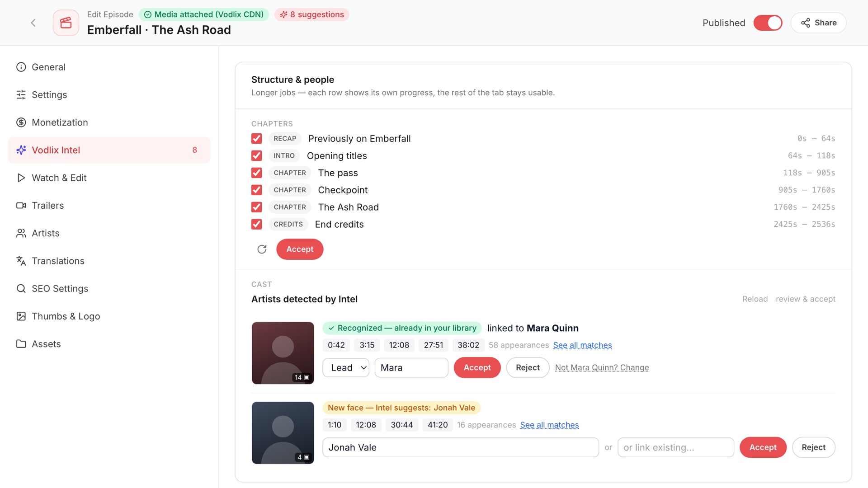This screenshot has width=868, height=488.
Task: Toggle the Published switch off
Action: pyautogui.click(x=768, y=23)
